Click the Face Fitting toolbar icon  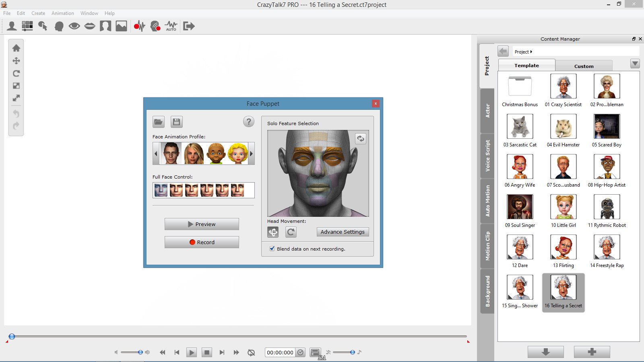click(27, 26)
